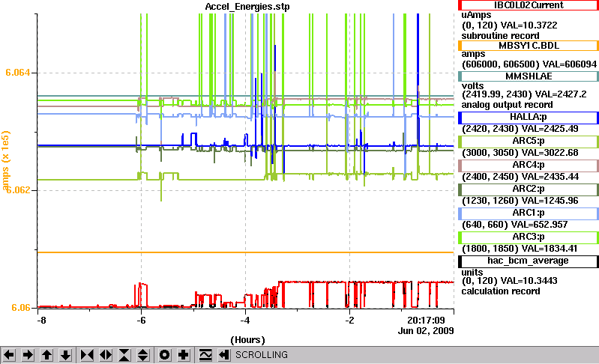599x364 pixels.
Task: Click the Jun 02, 2009 date label
Action: coord(426,331)
